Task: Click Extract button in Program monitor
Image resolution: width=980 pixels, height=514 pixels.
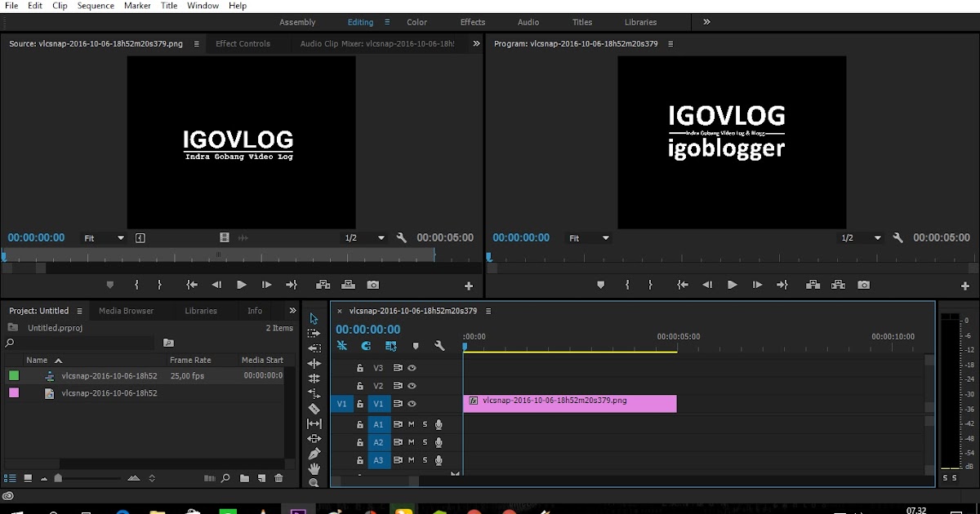Action: [838, 285]
